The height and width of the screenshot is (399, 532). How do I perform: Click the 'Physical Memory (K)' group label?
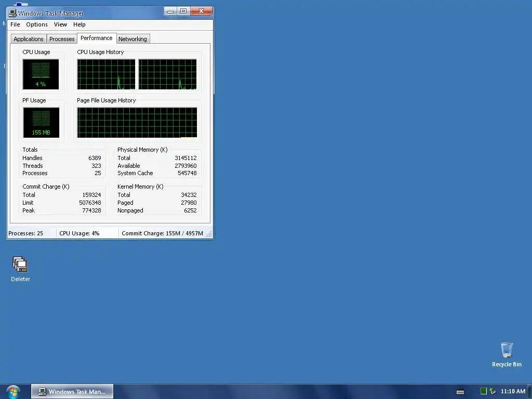142,150
